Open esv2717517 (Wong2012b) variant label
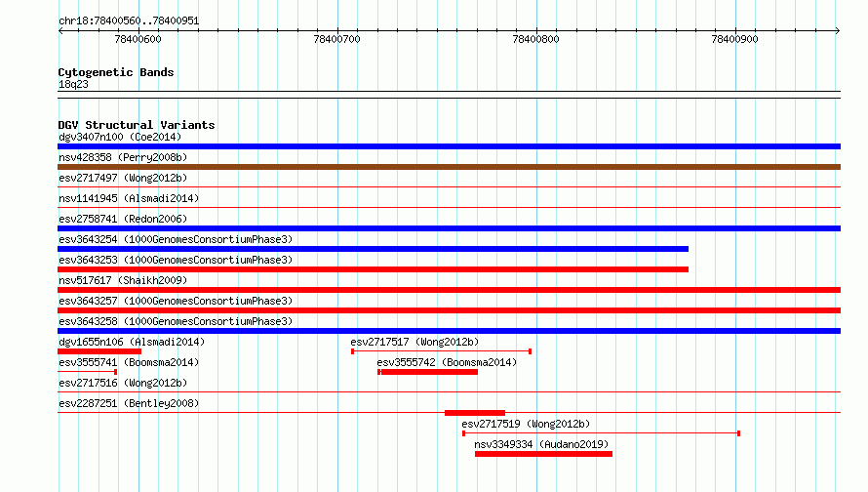Viewport: 868px width, 492px height. click(x=414, y=342)
